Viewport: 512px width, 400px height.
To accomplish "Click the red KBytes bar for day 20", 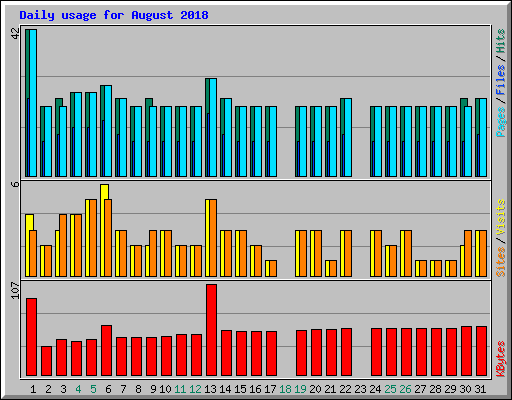I will pyautogui.click(x=316, y=353).
